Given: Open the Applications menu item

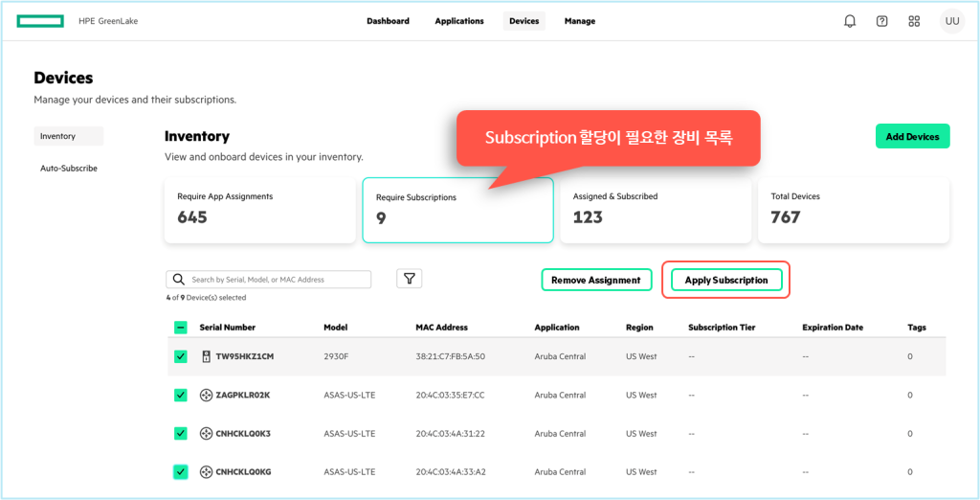Looking at the screenshot, I should [459, 21].
